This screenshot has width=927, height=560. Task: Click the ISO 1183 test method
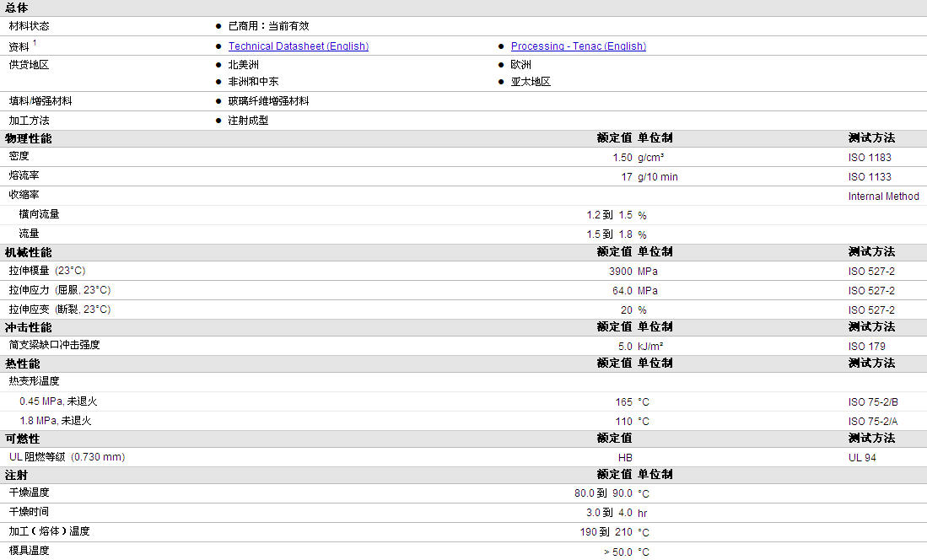pos(870,158)
